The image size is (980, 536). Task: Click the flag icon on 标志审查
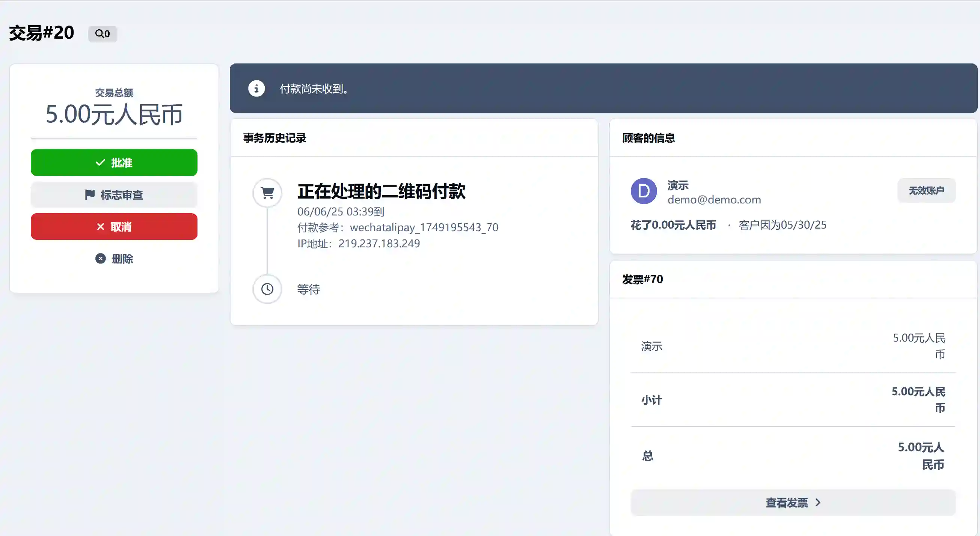90,195
